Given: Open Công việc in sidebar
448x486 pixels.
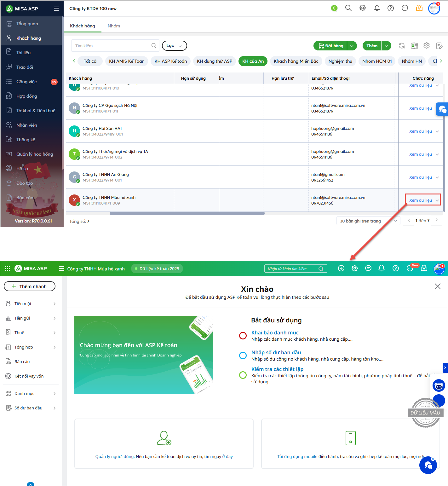Looking at the screenshot, I should click(32, 82).
